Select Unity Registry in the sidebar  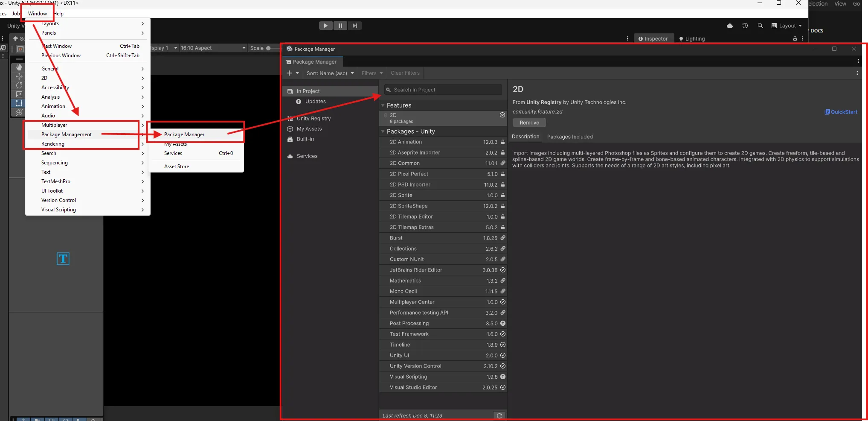pyautogui.click(x=330, y=119)
